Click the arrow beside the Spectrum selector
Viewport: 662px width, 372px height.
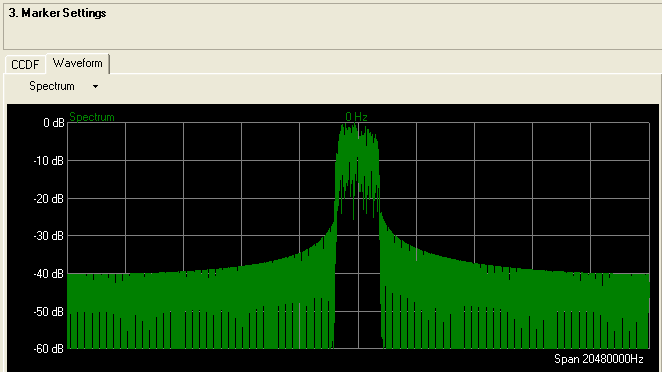tap(95, 87)
